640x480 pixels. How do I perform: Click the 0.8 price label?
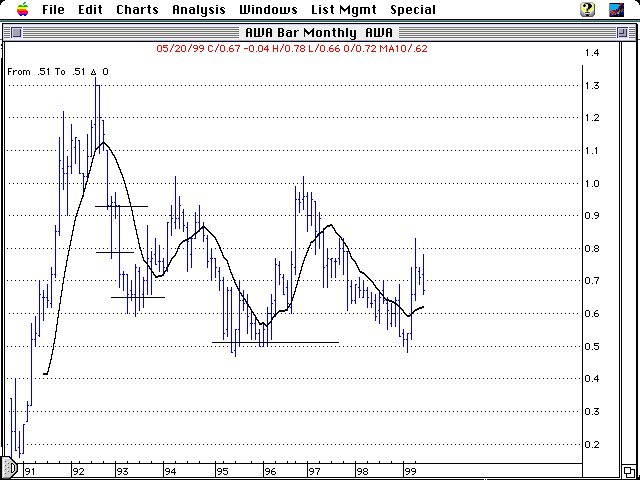tap(592, 248)
